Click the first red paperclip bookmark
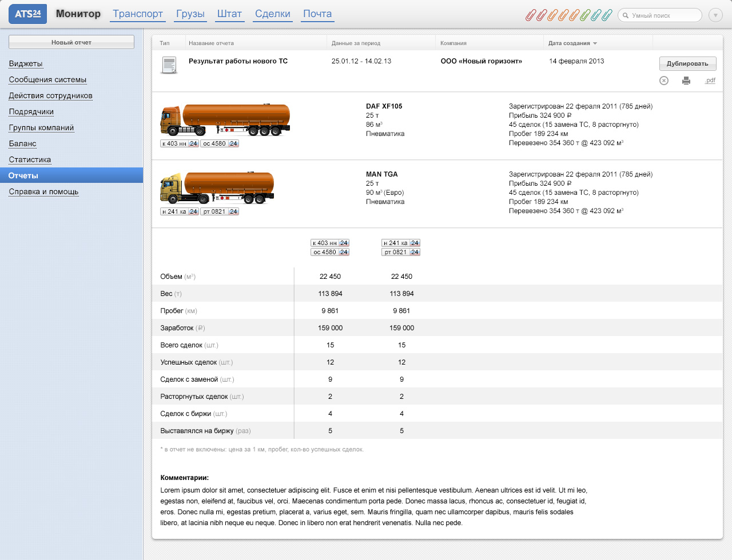Screen dimensions: 732x560 coord(530,15)
